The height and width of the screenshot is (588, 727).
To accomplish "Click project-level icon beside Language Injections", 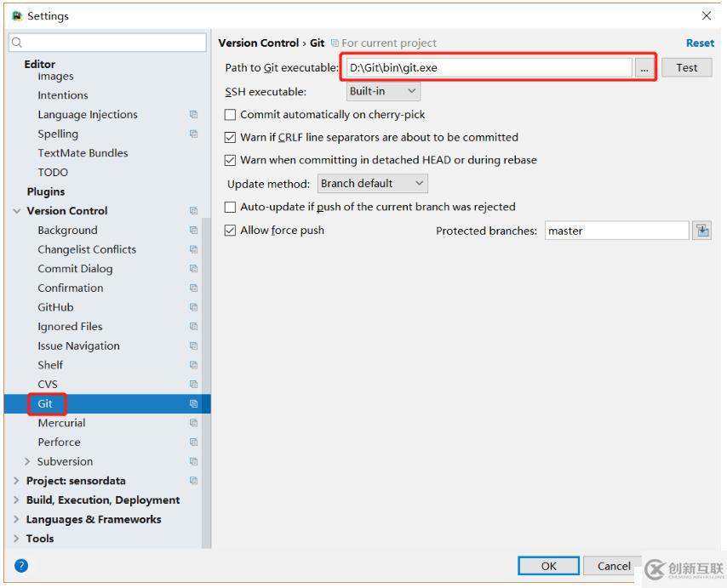I will 193,115.
